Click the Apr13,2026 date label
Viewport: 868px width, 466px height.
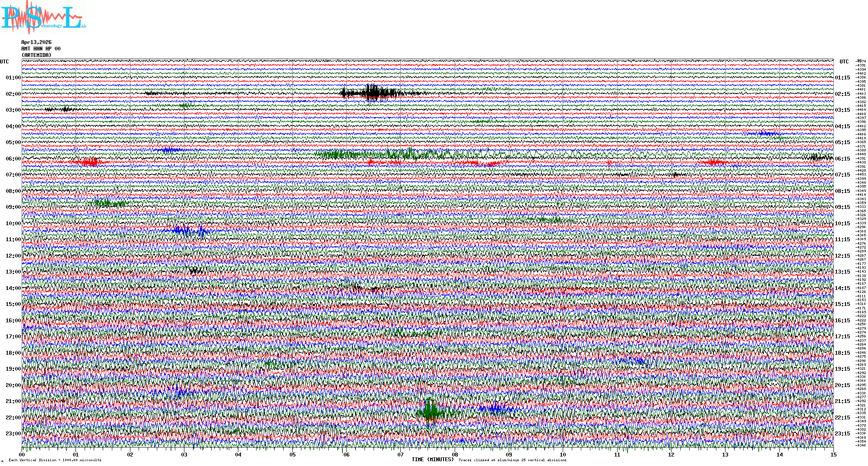[x=36, y=42]
